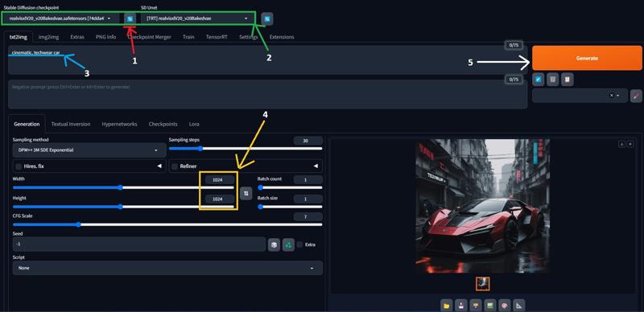This screenshot has width=644, height=312.
Task: Click the Sampling steps slider
Action: coord(246,149)
